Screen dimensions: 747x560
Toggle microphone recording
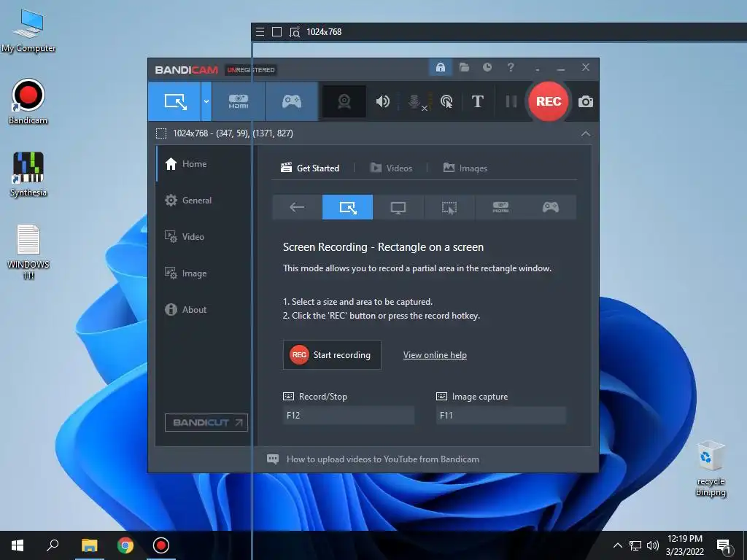coord(415,101)
